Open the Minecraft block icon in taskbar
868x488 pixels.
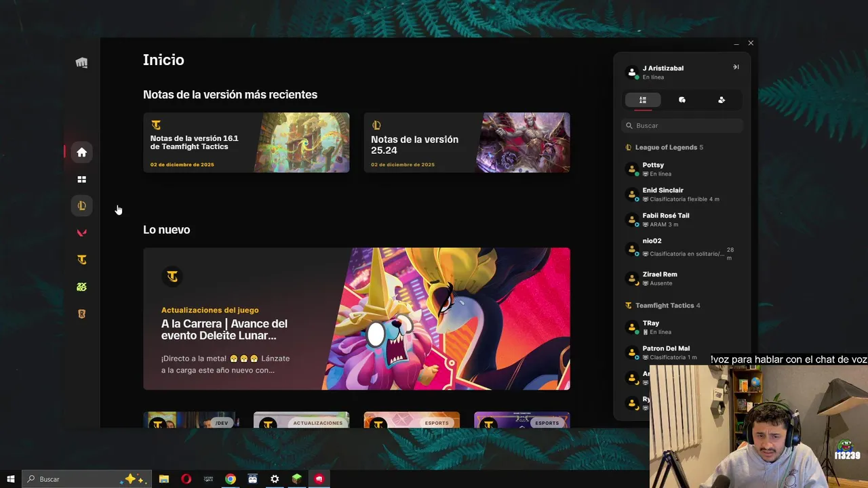(296, 479)
